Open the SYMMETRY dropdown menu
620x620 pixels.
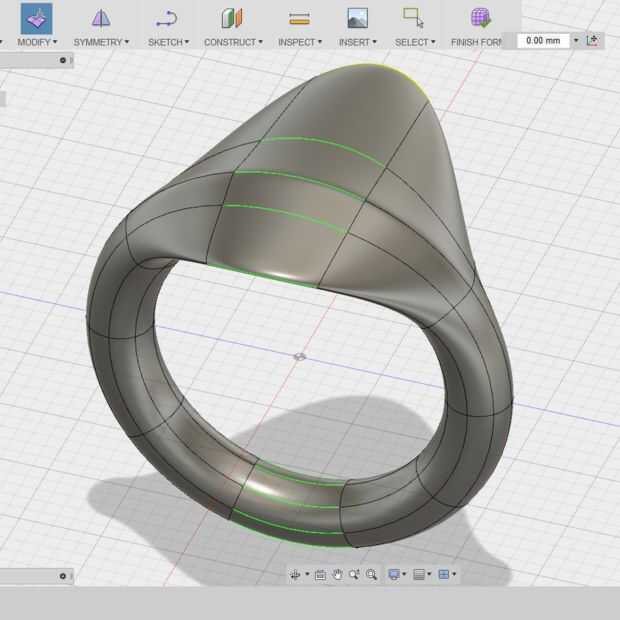[x=101, y=42]
